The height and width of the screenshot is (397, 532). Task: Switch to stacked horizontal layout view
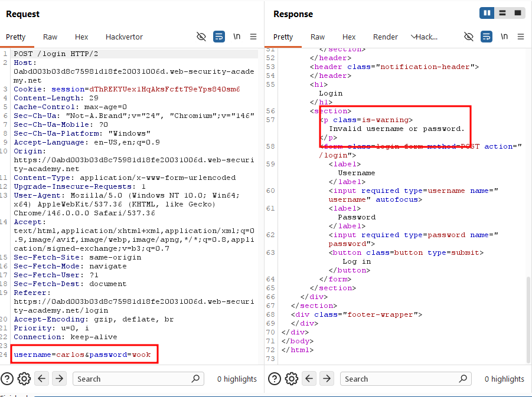point(502,13)
